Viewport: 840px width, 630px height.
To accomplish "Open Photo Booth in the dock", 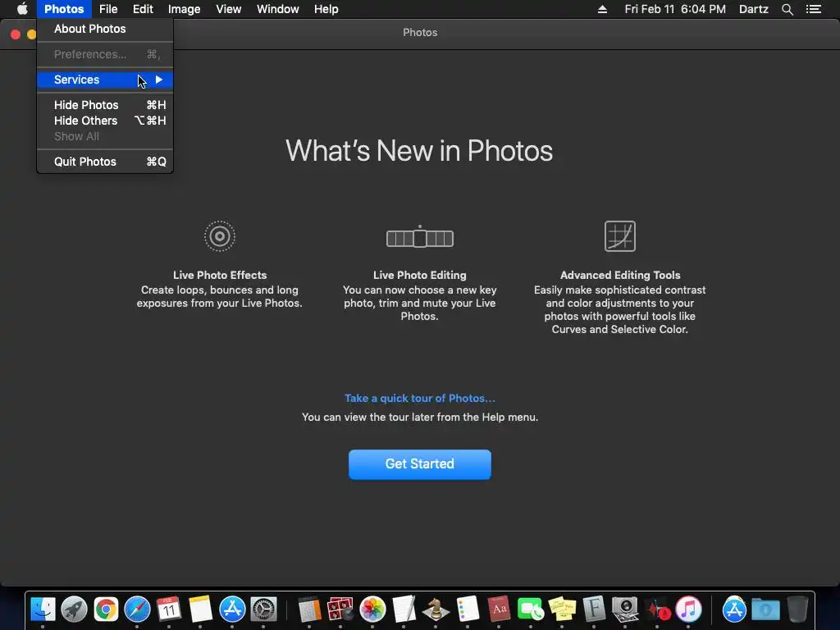I will pyautogui.click(x=340, y=609).
